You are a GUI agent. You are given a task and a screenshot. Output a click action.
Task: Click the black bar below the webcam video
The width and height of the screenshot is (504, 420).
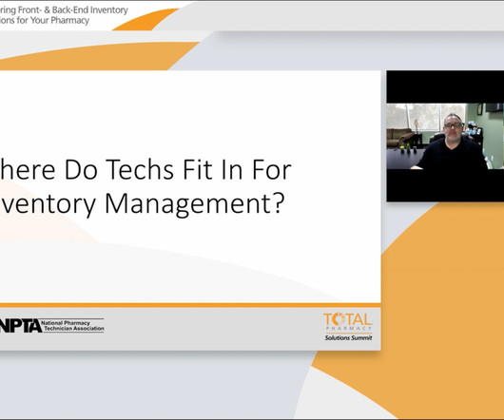click(445, 185)
